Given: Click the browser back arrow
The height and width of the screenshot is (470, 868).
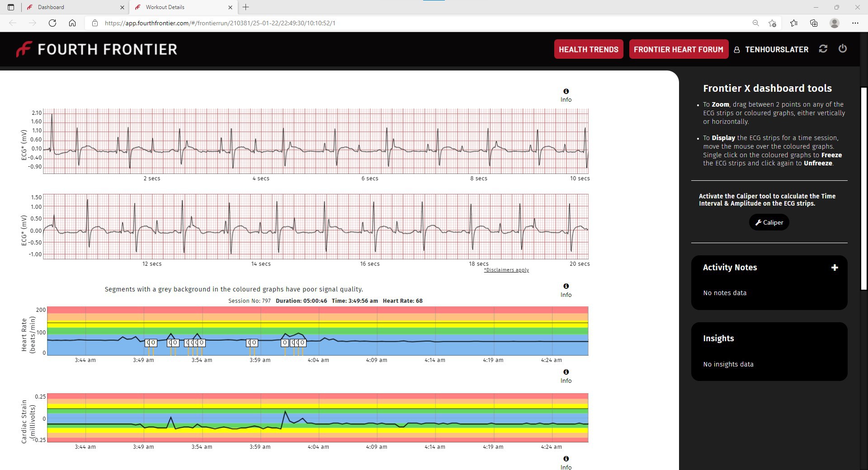Looking at the screenshot, I should pos(13,23).
